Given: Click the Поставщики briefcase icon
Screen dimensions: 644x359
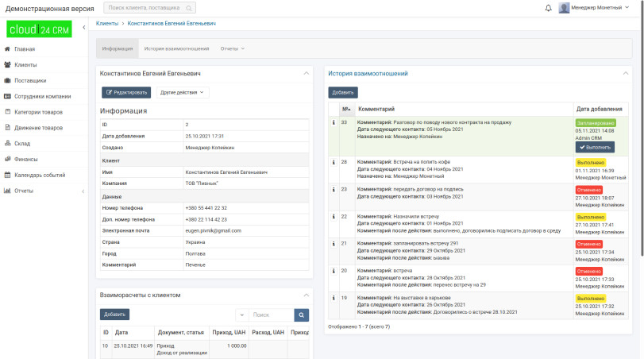Looking at the screenshot, I should (8, 80).
